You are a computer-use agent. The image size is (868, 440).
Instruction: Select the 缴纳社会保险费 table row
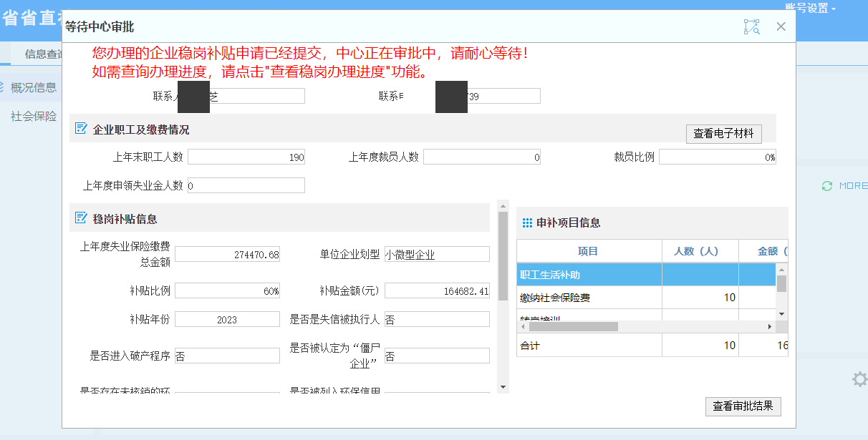click(x=589, y=298)
